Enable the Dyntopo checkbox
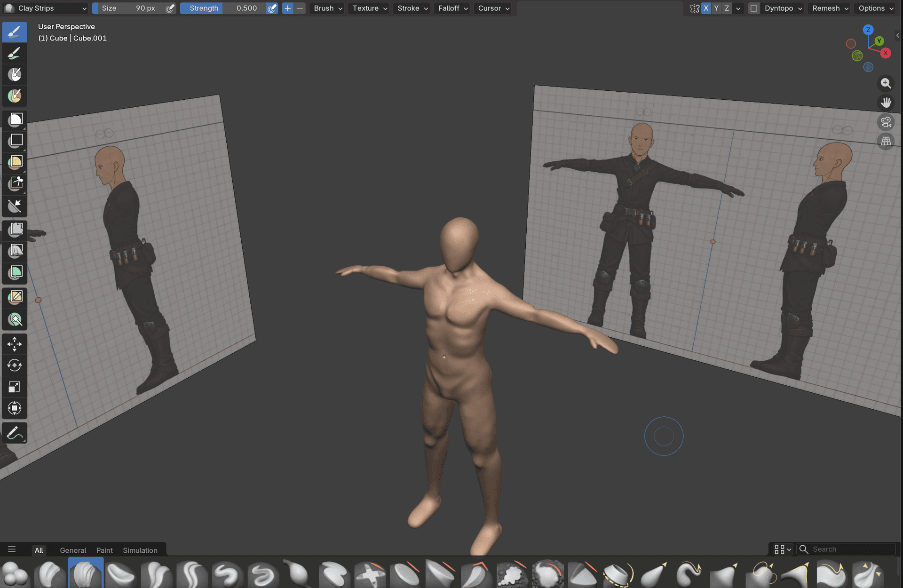 (754, 8)
